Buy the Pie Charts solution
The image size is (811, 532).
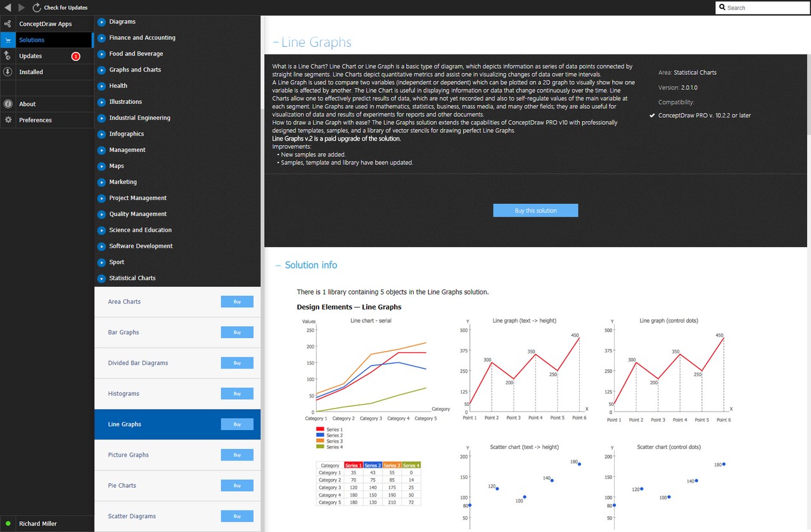(237, 486)
